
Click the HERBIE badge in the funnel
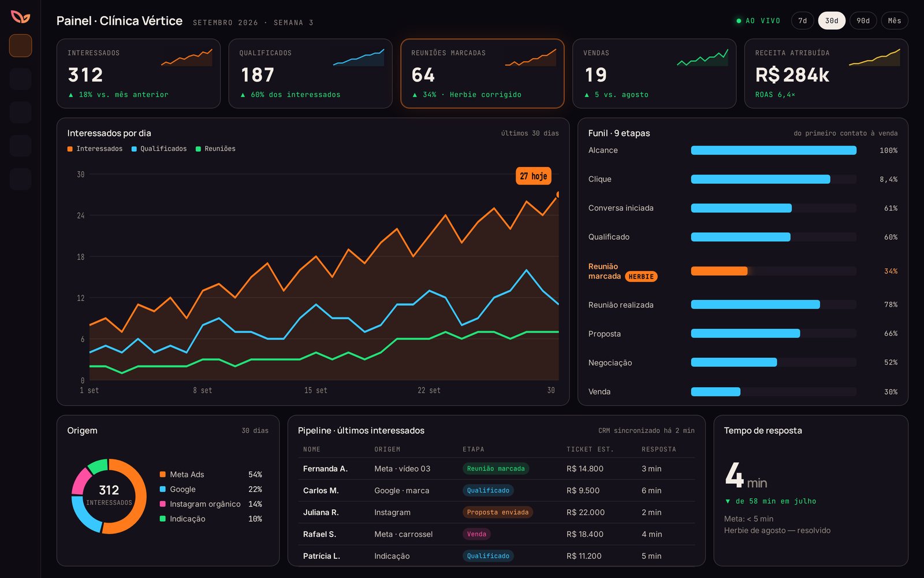coord(641,277)
